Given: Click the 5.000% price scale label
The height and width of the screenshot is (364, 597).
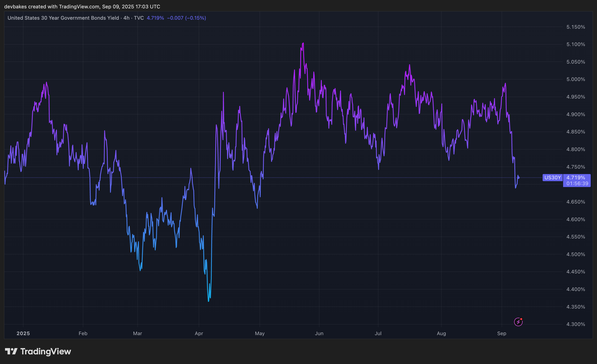Looking at the screenshot, I should tap(576, 79).
